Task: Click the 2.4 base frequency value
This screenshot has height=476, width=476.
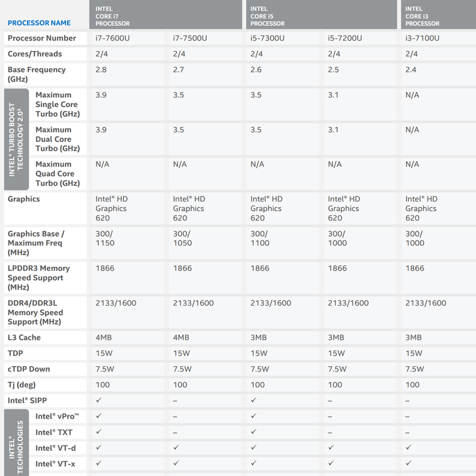Action: 411,70
